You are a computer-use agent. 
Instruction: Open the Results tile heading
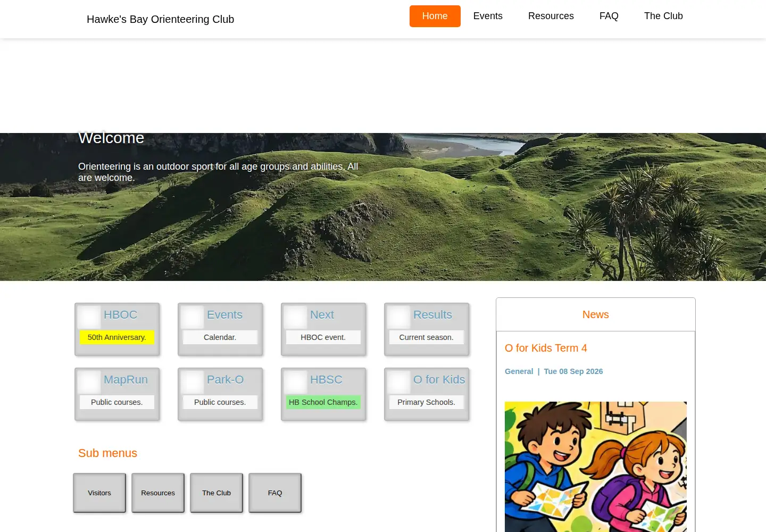(x=432, y=314)
